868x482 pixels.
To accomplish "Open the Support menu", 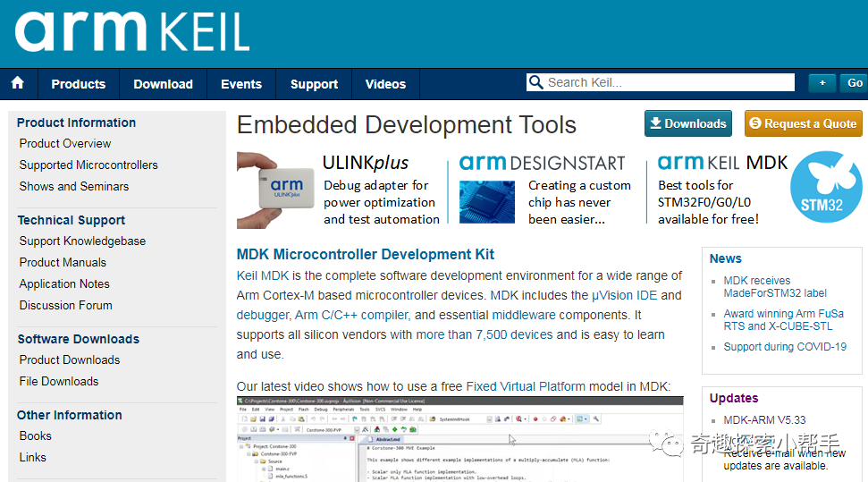I will (314, 84).
